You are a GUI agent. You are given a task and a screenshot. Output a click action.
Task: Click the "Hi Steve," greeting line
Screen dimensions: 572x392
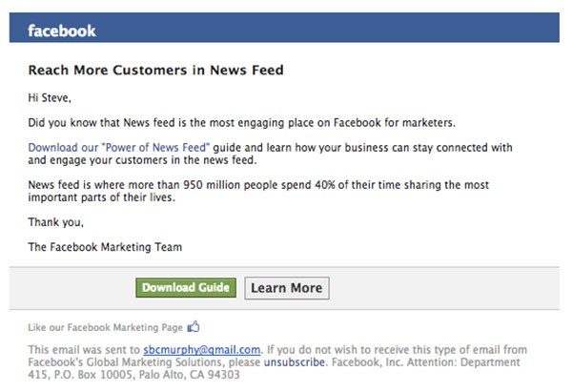pos(50,98)
